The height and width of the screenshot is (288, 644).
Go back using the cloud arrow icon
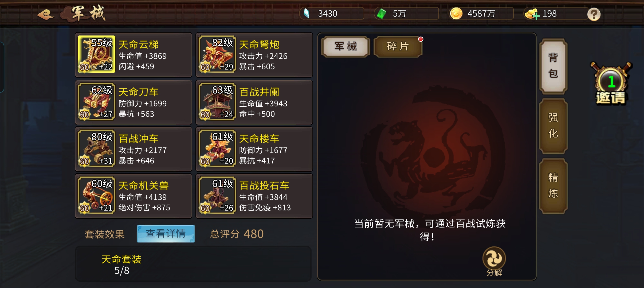pyautogui.click(x=46, y=14)
